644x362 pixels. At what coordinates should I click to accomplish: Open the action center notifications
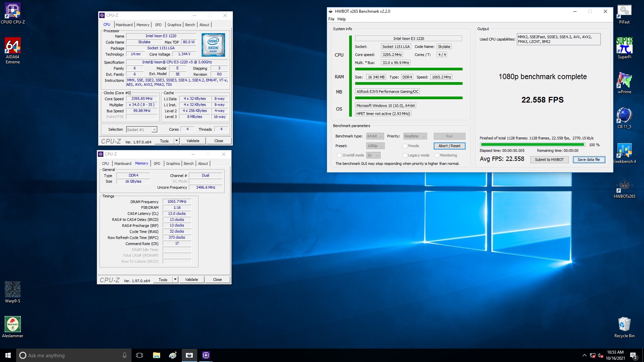tap(634, 356)
